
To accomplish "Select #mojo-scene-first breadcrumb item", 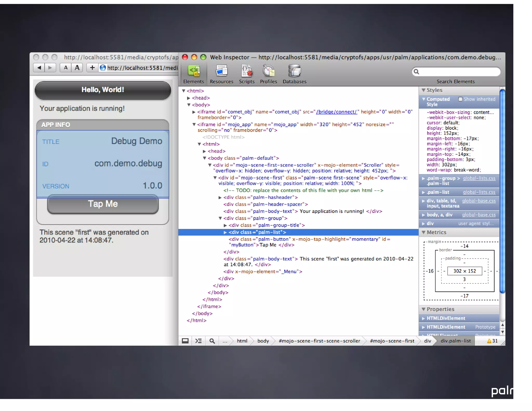I will tap(392, 341).
